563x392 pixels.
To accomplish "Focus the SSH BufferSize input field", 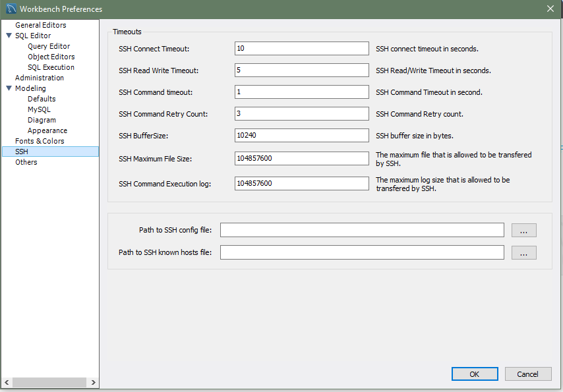I will pos(301,136).
